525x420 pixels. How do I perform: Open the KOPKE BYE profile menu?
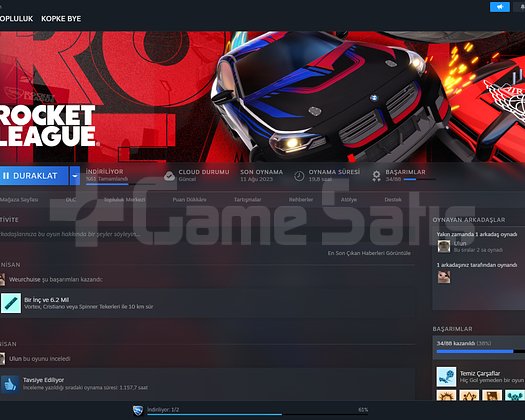(61, 19)
